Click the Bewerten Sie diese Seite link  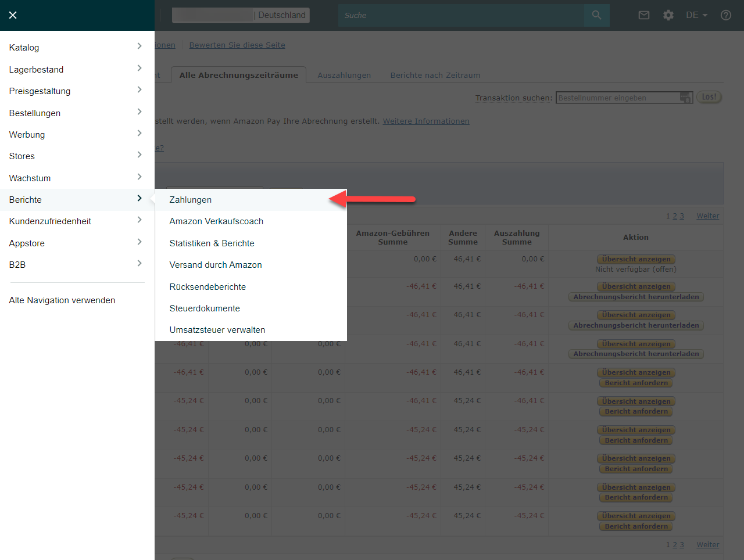coord(237,45)
